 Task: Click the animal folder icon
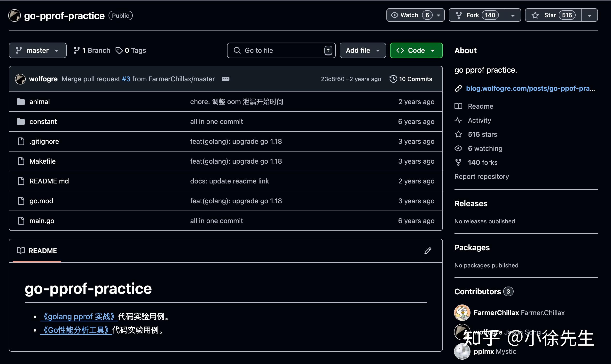[x=21, y=102]
